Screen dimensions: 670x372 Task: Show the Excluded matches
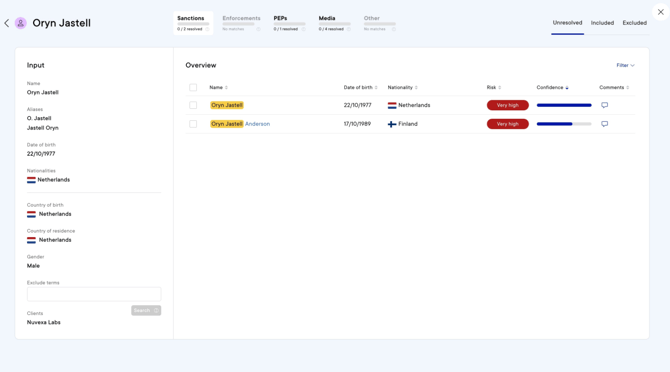click(x=635, y=23)
